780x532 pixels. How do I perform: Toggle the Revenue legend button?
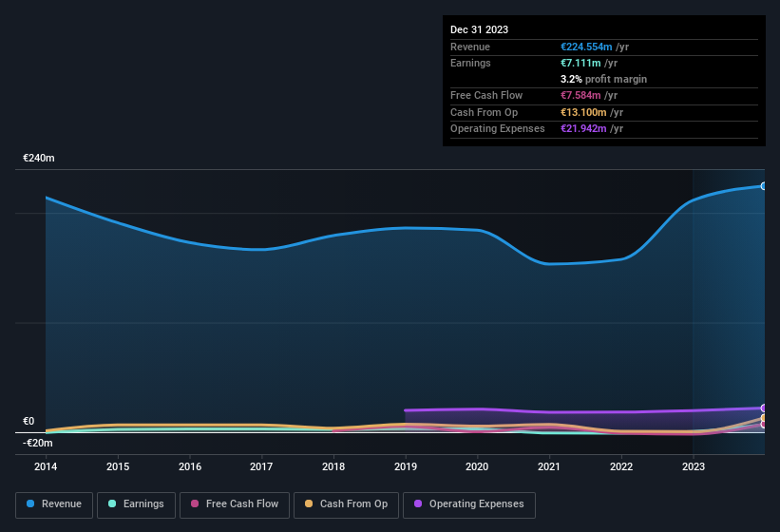click(54, 505)
